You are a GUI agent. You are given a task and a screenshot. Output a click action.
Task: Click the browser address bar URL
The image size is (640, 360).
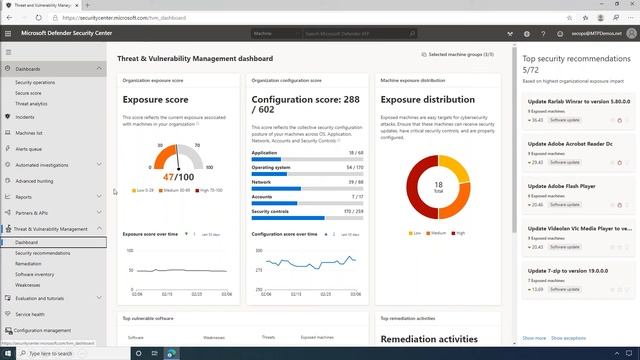[124, 18]
